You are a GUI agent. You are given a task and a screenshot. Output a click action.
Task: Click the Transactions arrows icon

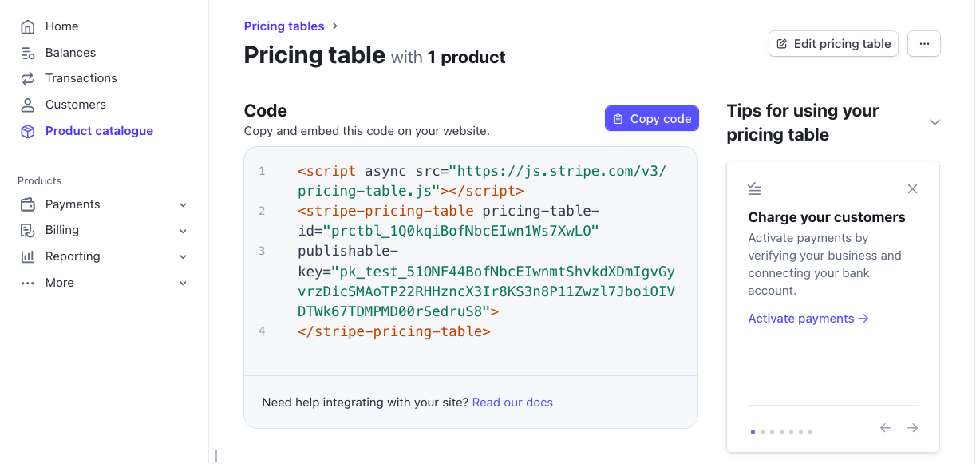[28, 78]
